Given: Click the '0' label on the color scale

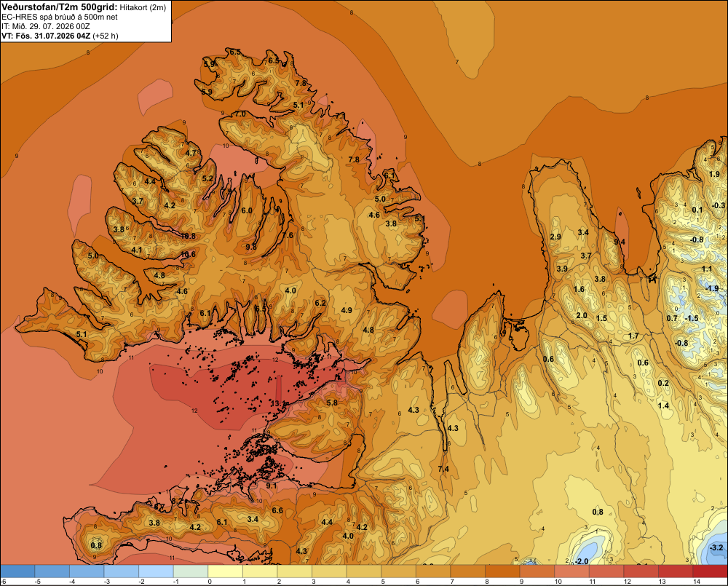Looking at the screenshot, I should tap(210, 582).
